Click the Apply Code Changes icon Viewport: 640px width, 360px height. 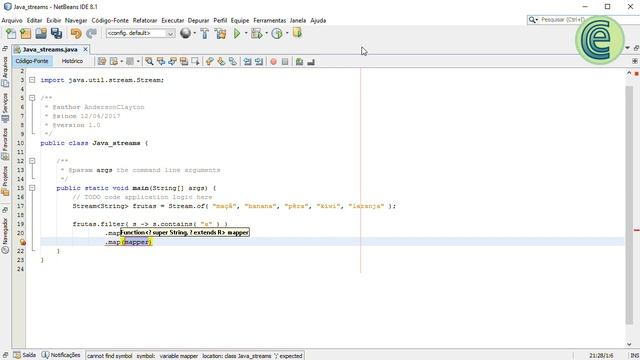(297, 33)
